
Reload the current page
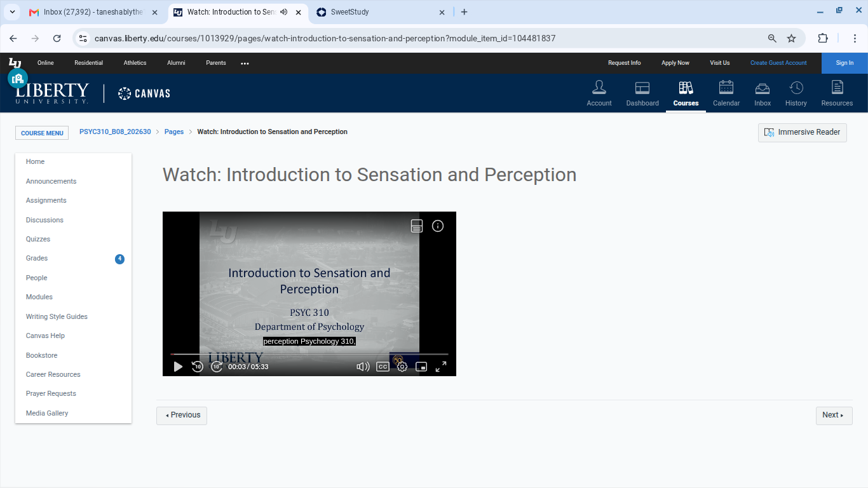(x=57, y=38)
